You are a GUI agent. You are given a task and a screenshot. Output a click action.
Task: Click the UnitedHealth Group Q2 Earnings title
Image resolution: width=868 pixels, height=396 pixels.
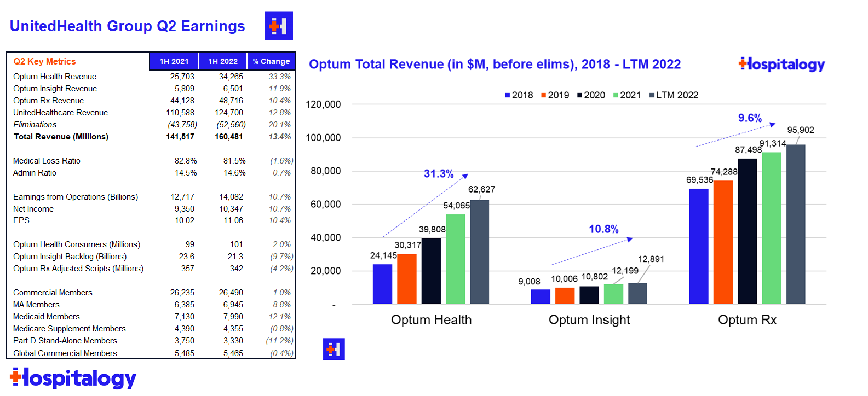pyautogui.click(x=127, y=26)
